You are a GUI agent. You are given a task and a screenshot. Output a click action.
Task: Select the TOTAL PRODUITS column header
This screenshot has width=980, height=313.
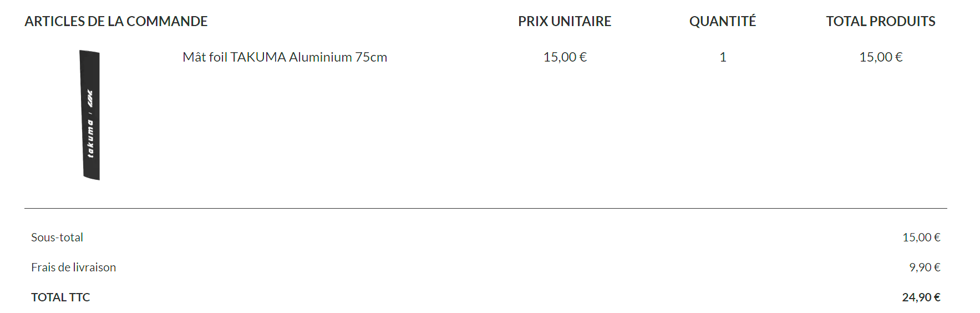click(880, 21)
